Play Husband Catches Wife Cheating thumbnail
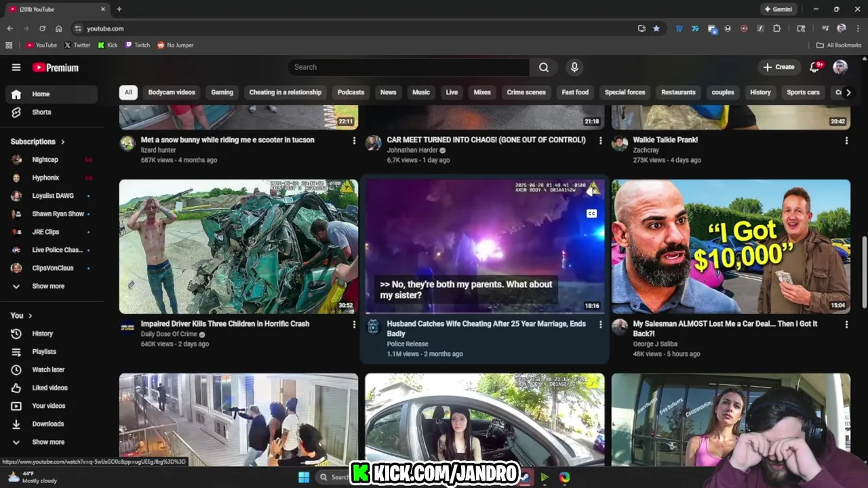 (x=485, y=247)
